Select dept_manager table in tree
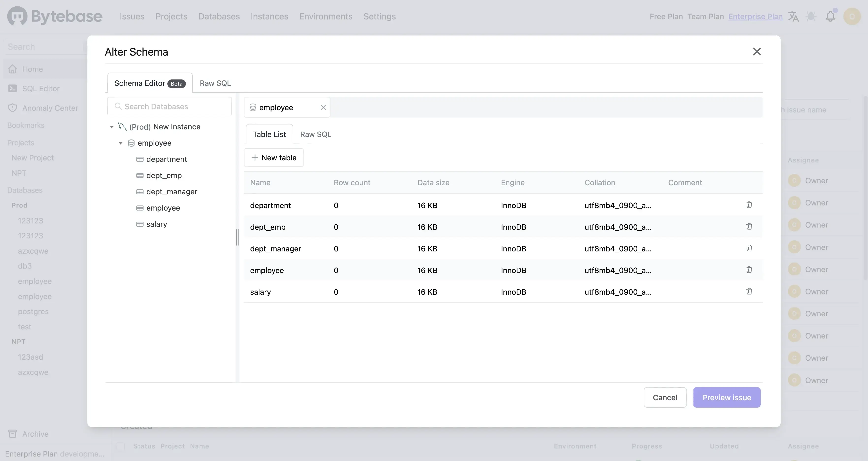This screenshot has height=461, width=868. tap(172, 192)
